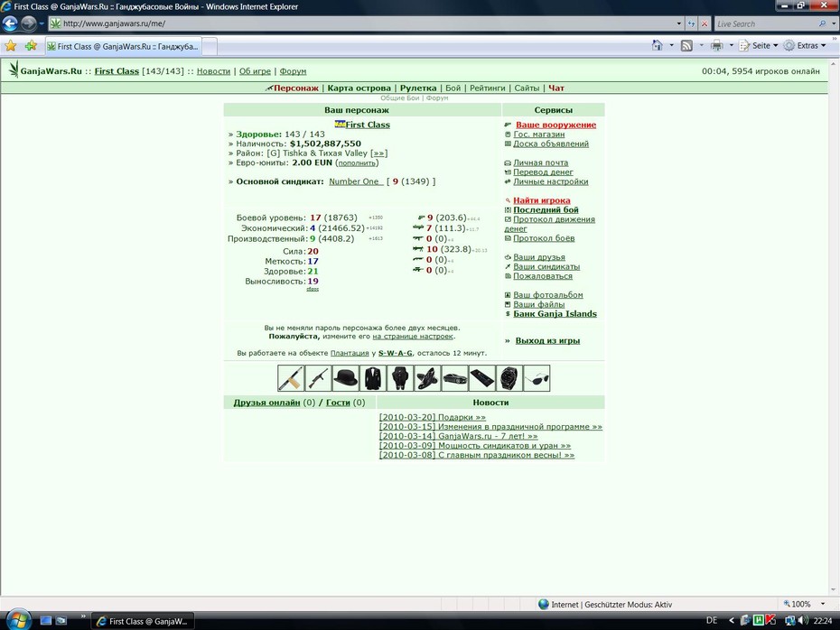
Task: Click the volume speaker tray icon
Action: pyautogui.click(x=802, y=620)
